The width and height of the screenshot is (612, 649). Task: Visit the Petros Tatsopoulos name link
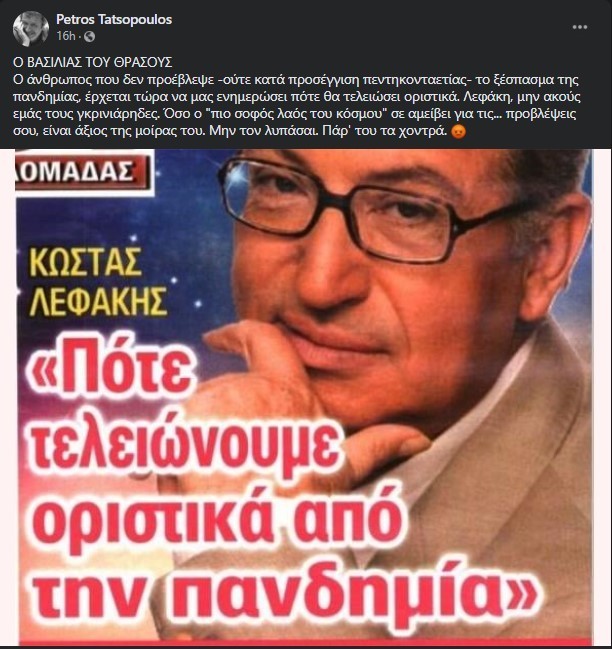click(114, 19)
